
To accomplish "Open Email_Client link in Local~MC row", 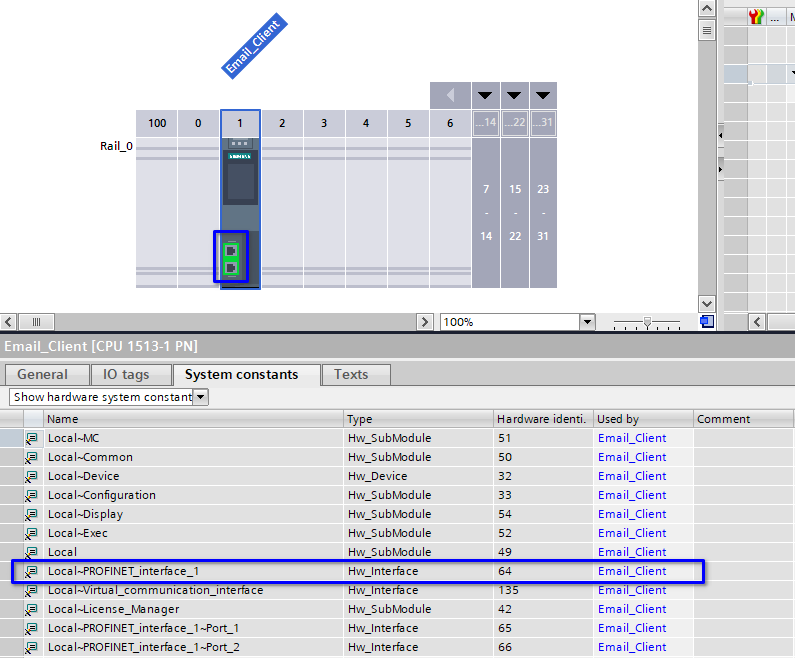I will pyautogui.click(x=632, y=438).
